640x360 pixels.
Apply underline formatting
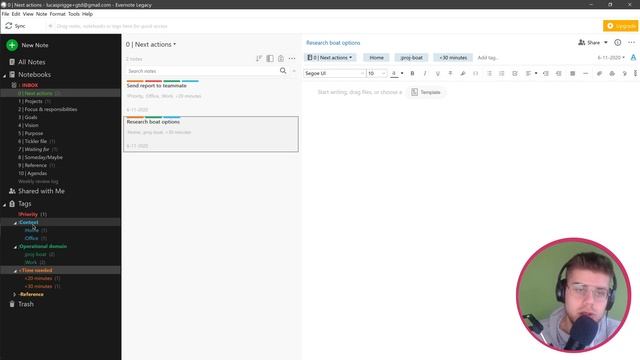click(438, 73)
